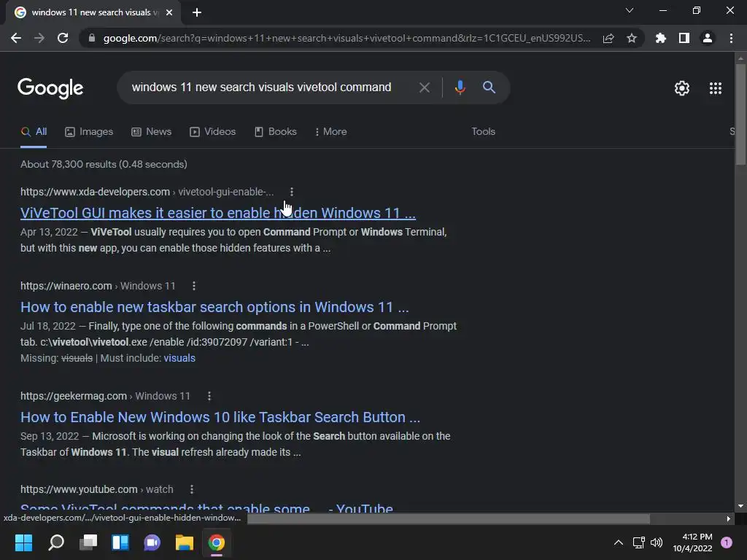
Task: Click the site padlock icon in address bar
Action: [92, 38]
